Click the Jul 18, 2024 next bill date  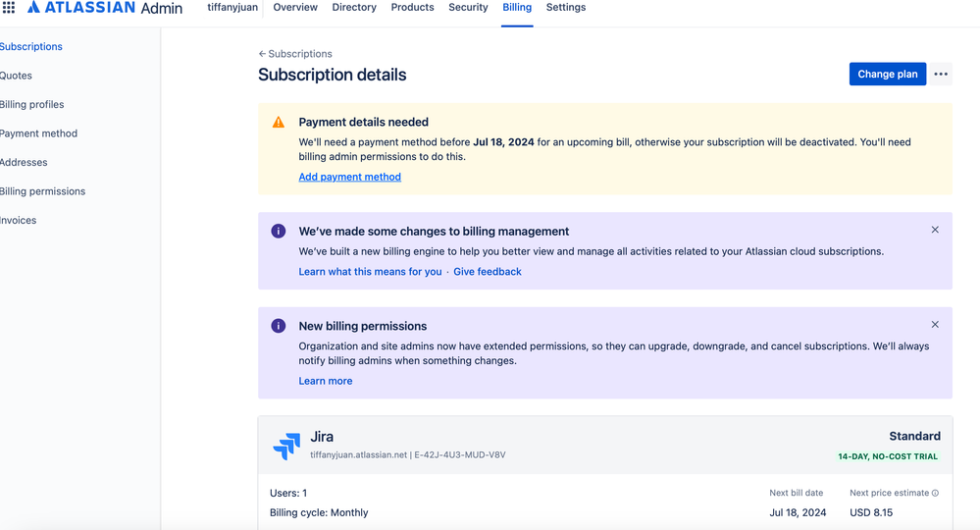tap(798, 512)
